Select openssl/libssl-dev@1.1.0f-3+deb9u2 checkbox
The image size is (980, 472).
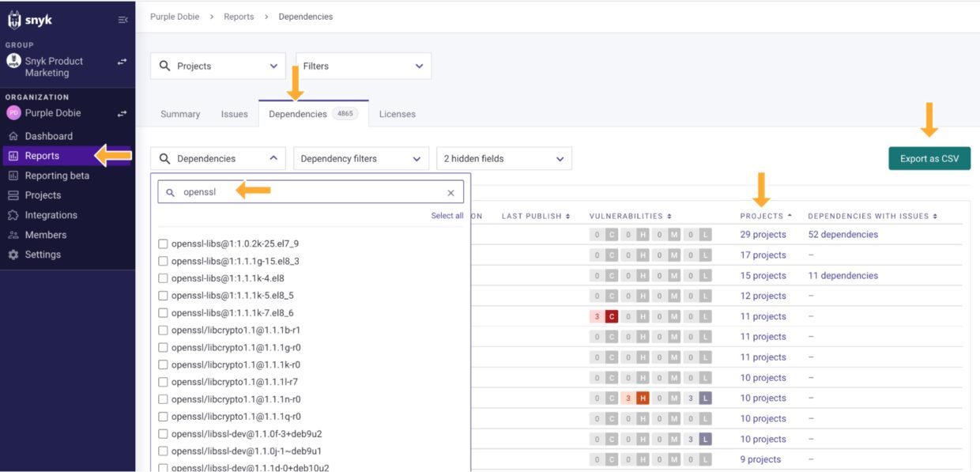click(163, 434)
